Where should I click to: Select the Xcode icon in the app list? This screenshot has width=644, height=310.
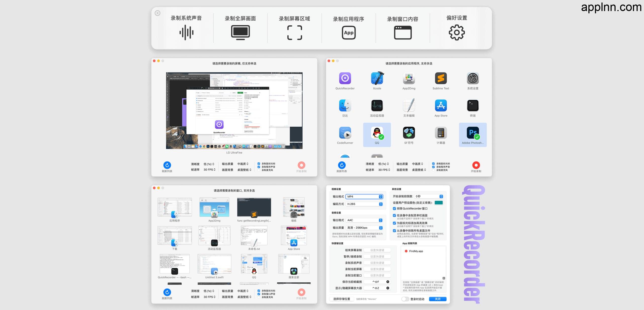tap(377, 79)
